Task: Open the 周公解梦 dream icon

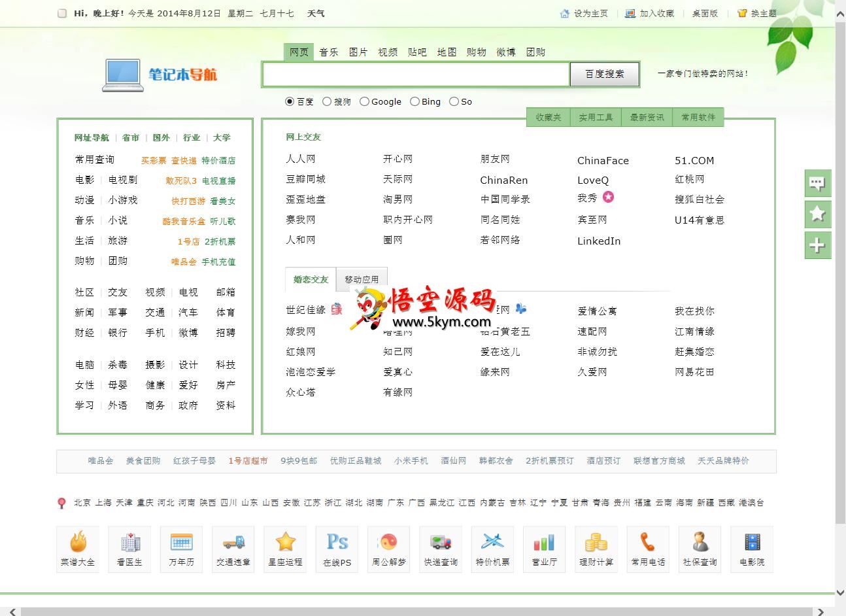Action: tap(389, 549)
